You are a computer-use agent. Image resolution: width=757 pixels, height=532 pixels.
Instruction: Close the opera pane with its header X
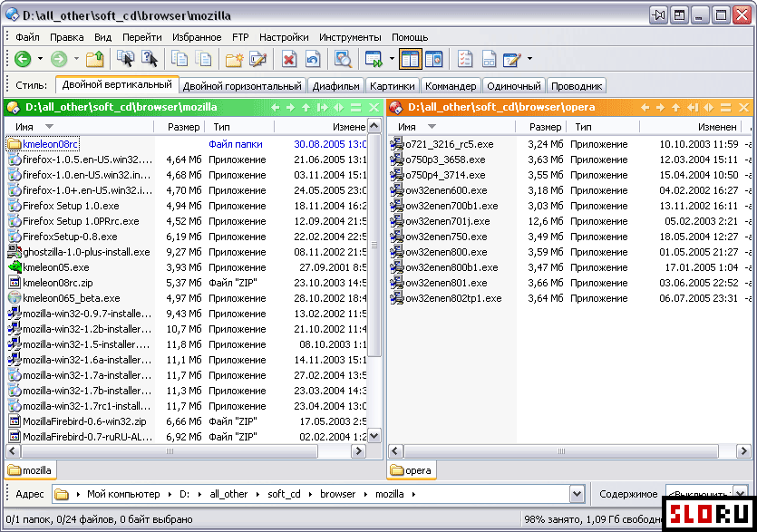744,107
